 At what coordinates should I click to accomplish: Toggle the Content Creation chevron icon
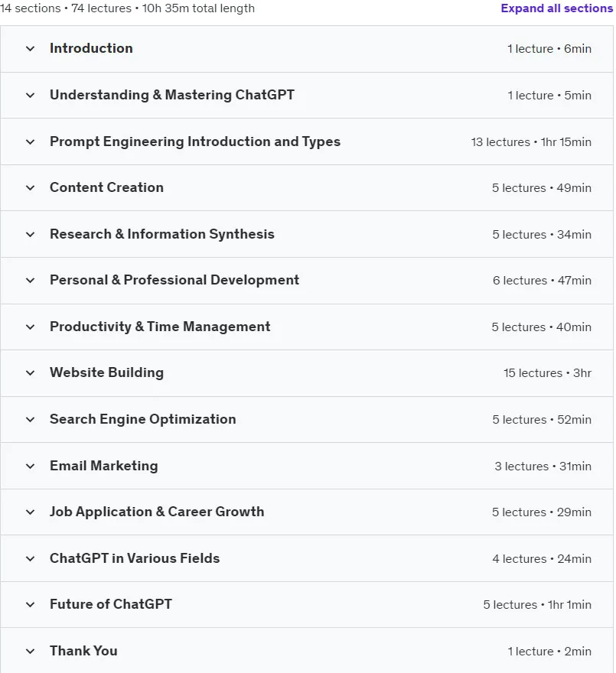(30, 187)
